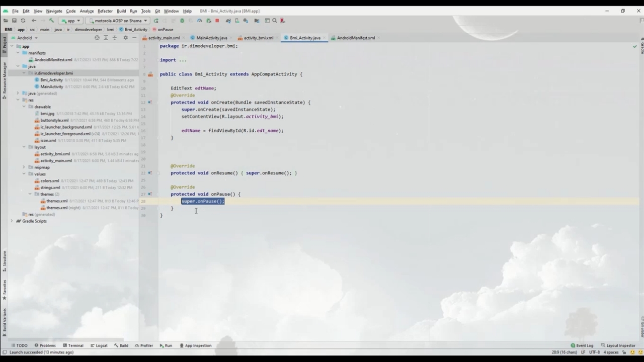Image resolution: width=644 pixels, height=362 pixels.
Task: Click Select Opened File target icon
Action: tap(97, 38)
